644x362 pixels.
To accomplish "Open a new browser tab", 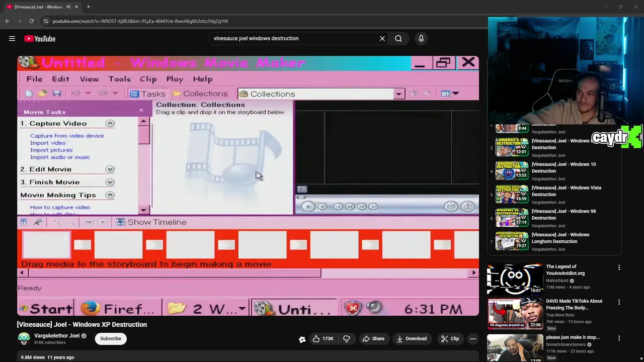I will (x=88, y=7).
